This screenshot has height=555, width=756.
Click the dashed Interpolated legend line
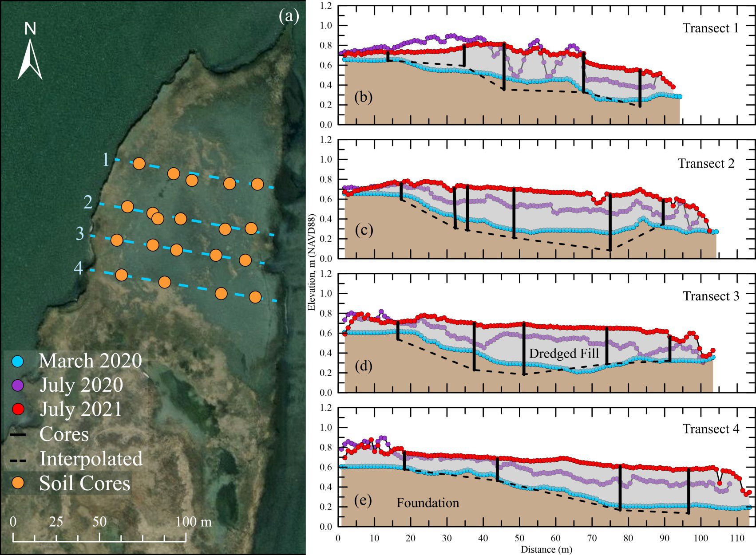18,459
